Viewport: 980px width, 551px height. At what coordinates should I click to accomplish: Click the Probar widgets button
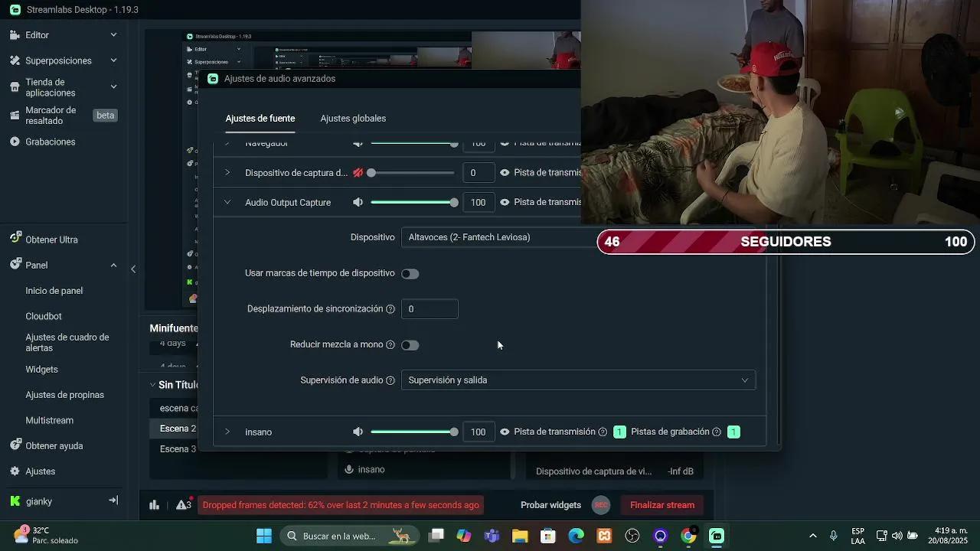[x=550, y=505]
